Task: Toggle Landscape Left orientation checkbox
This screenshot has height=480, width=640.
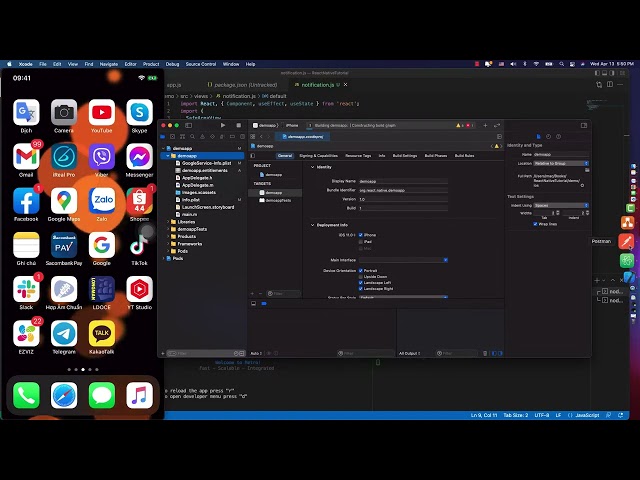Action: click(360, 282)
